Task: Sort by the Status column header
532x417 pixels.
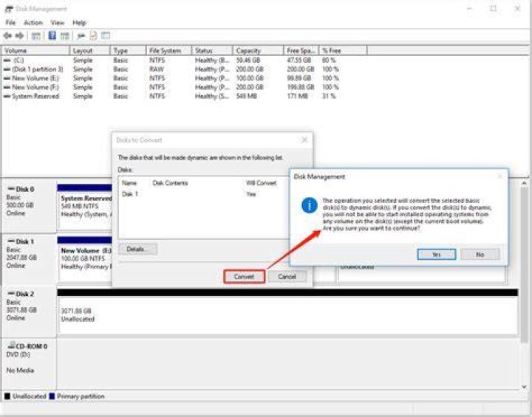Action: tap(212, 50)
